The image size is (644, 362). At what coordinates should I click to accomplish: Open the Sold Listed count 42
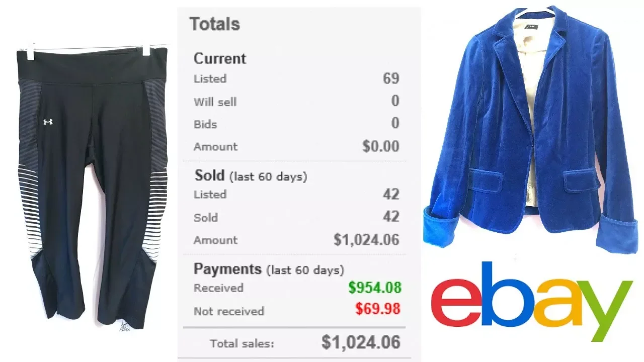(x=391, y=194)
